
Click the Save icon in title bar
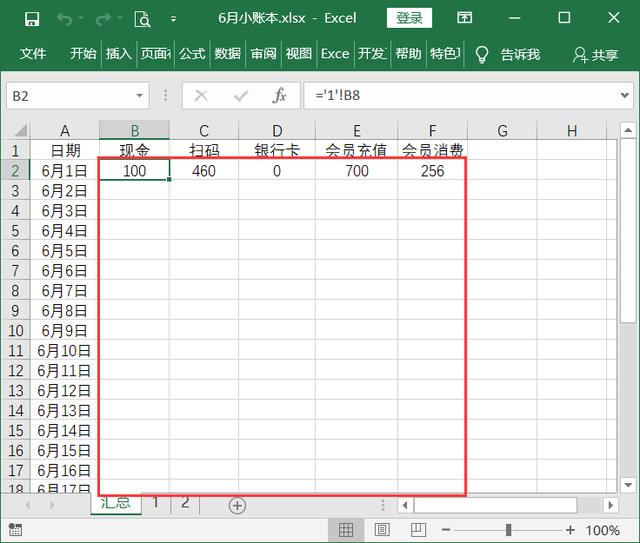(x=31, y=19)
